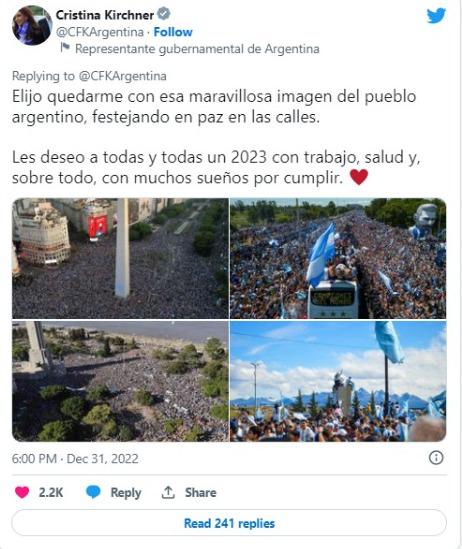
Task: Click the share upload arrow icon
Action: 168,492
